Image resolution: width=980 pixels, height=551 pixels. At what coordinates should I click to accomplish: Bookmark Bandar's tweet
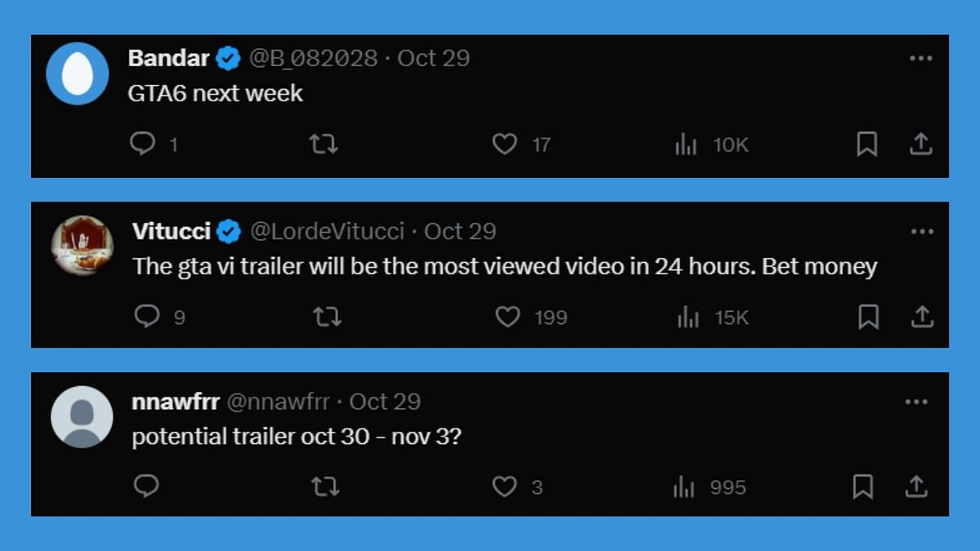(866, 144)
